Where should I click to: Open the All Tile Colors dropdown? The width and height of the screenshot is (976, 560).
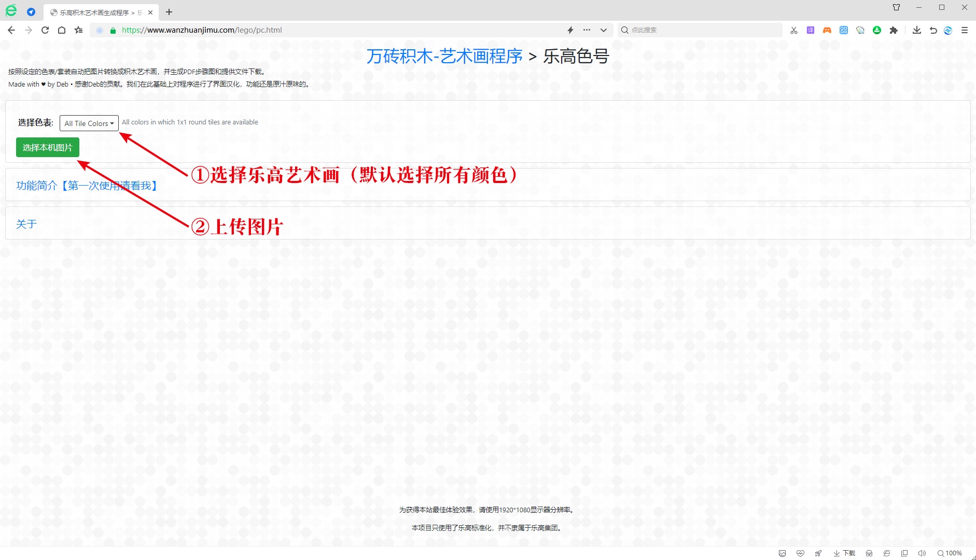[89, 123]
